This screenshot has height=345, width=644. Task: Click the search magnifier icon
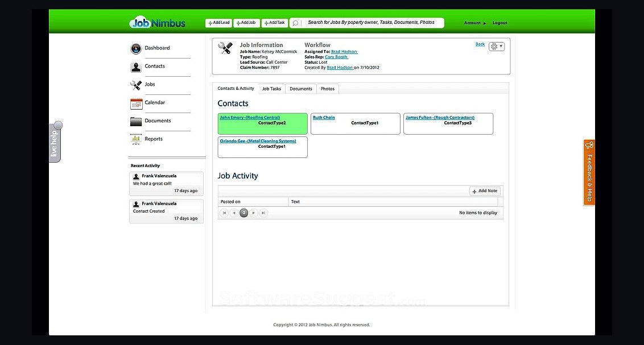(x=295, y=23)
